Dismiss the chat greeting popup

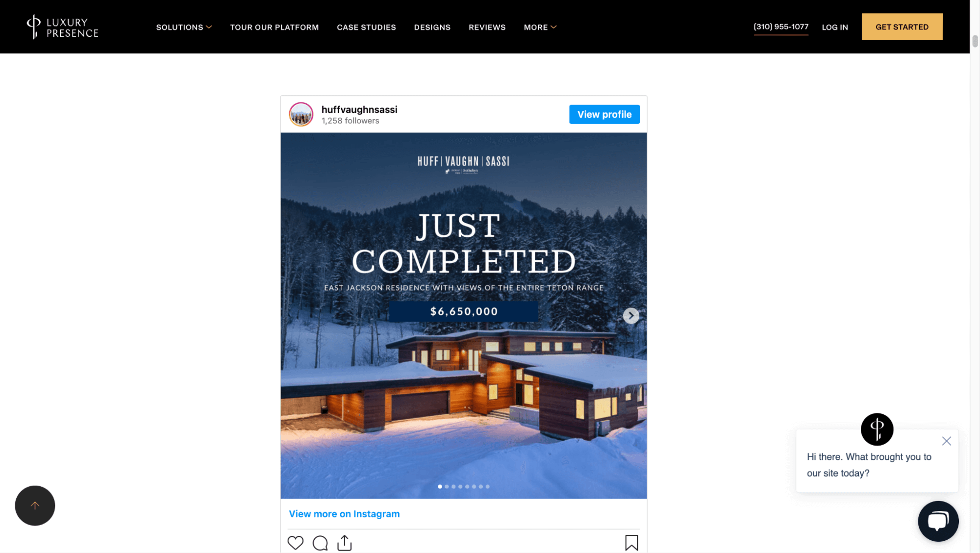[946, 441]
